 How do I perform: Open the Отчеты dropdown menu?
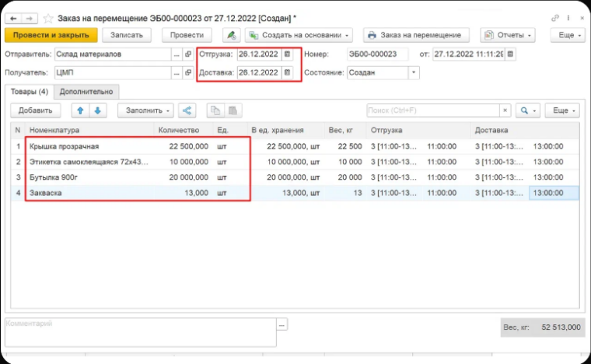508,35
